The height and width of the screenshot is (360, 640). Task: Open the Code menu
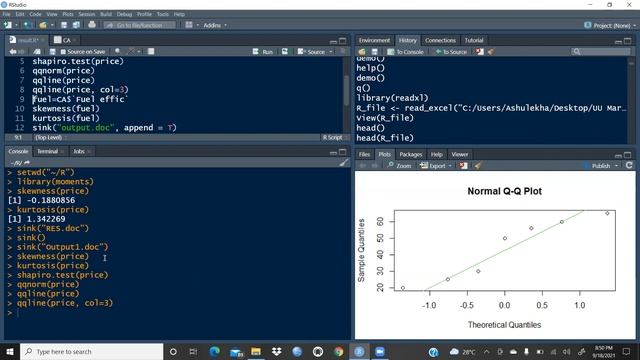point(35,14)
